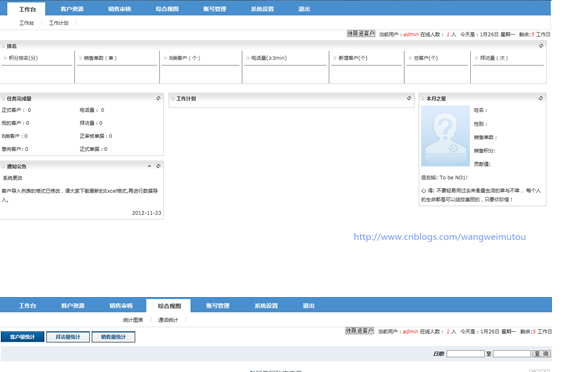Open 系统设置 tab in the upper navigation bar

[262, 9]
